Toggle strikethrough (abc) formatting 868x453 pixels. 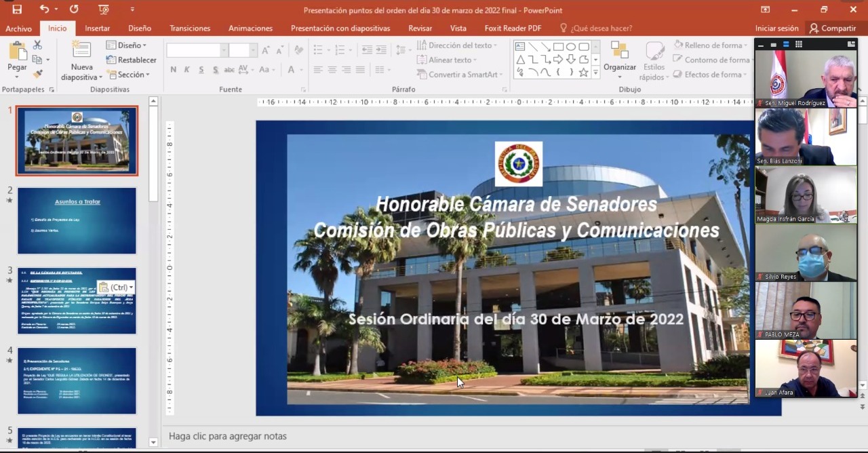coord(229,70)
